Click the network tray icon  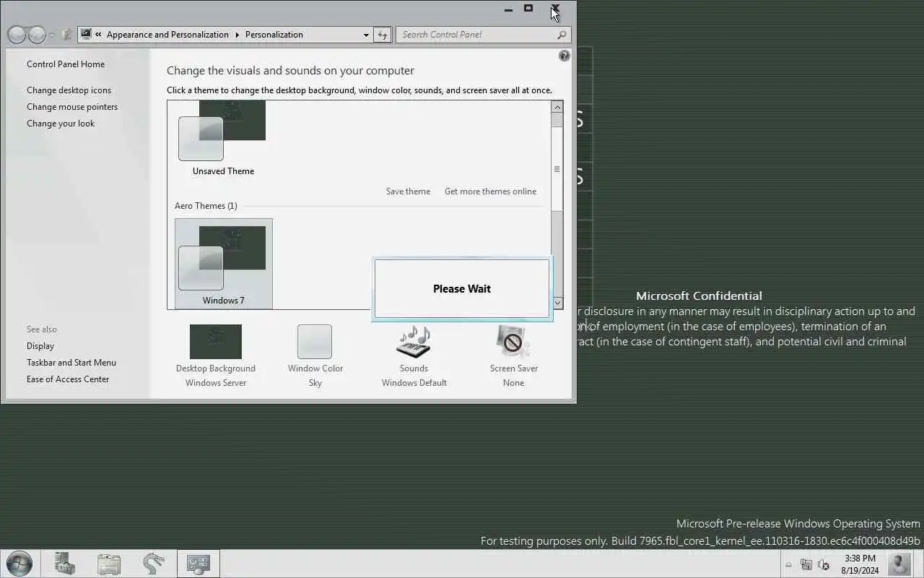pos(806,565)
